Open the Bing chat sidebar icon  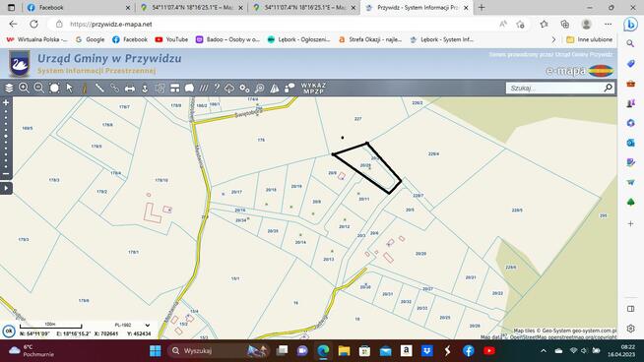coord(630,25)
